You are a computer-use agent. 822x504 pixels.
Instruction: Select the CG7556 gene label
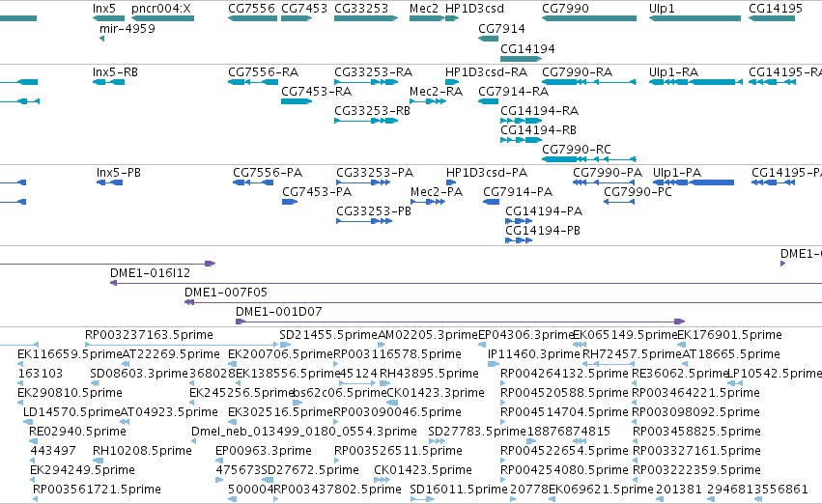[251, 9]
